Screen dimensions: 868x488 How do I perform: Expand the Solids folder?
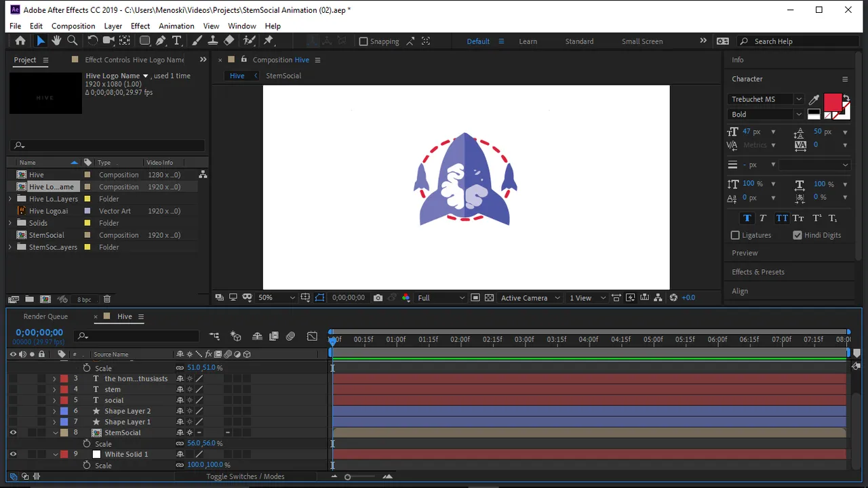point(10,223)
